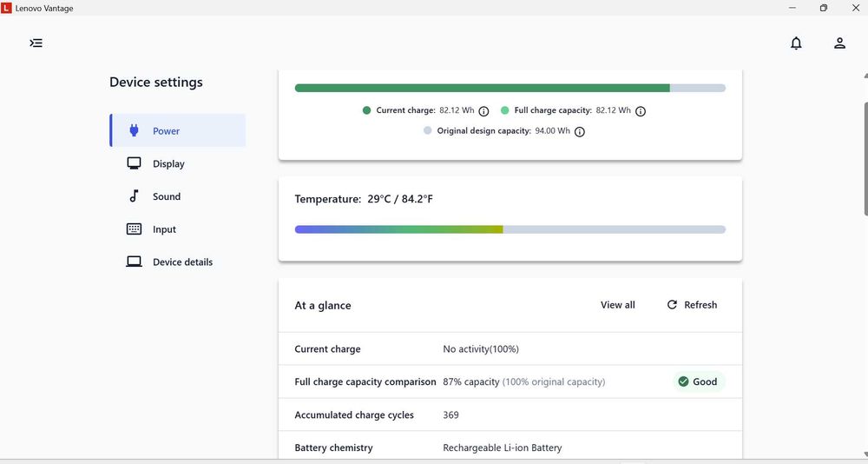Viewport: 868px width, 464px height.
Task: Click the Good battery status badge
Action: click(x=699, y=381)
